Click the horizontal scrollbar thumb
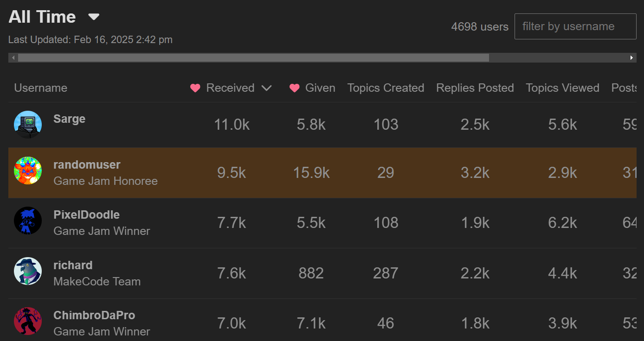 tap(253, 58)
